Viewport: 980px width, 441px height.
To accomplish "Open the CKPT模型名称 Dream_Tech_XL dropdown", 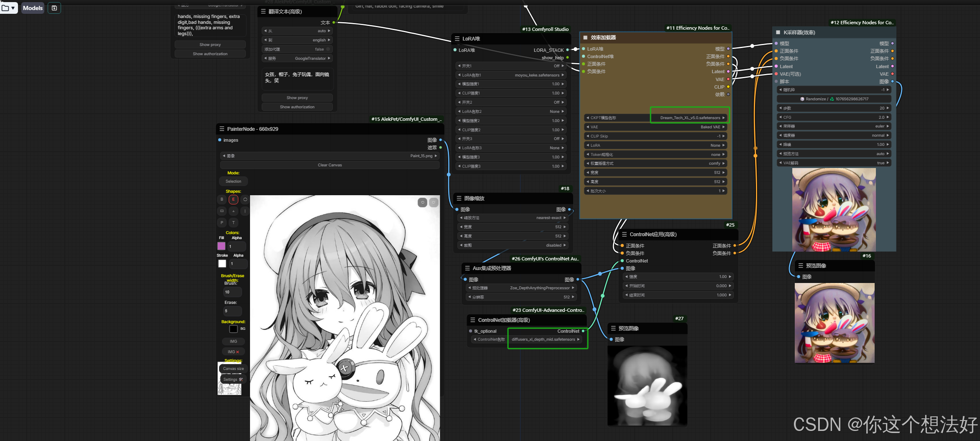I will tap(656, 118).
